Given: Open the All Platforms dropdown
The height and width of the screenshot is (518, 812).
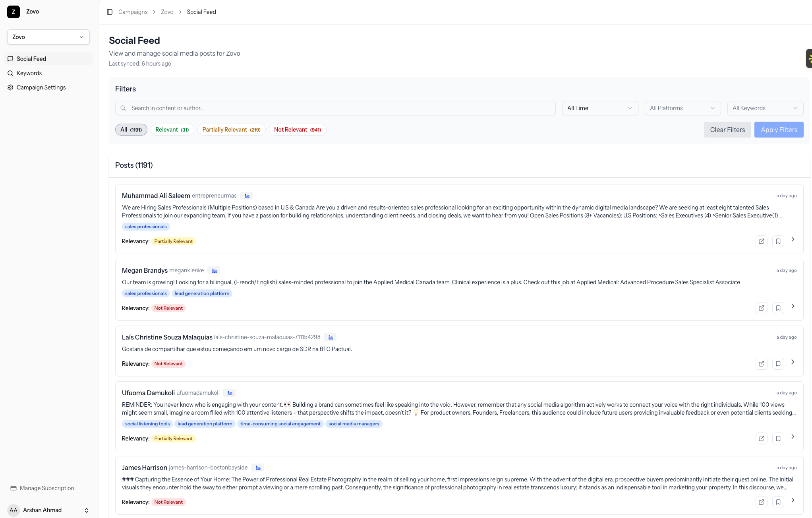Looking at the screenshot, I should [x=682, y=108].
